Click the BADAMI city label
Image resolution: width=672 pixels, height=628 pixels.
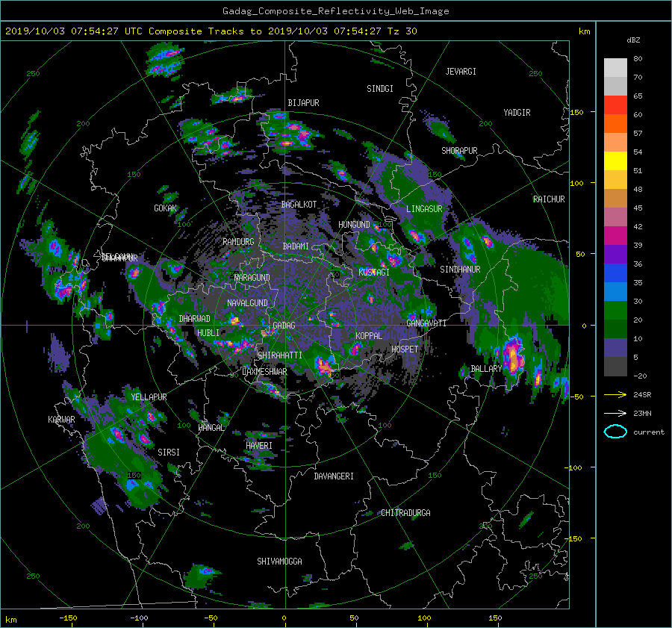[296, 246]
